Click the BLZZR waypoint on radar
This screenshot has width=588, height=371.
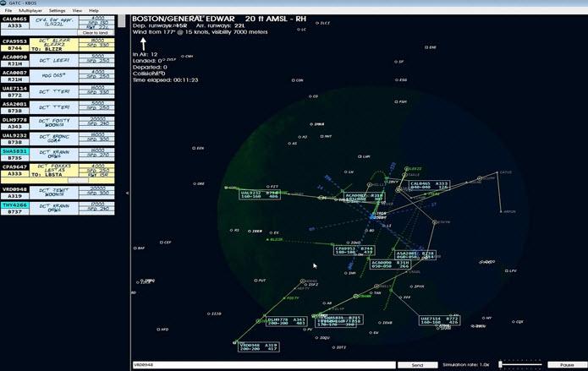click(272, 240)
